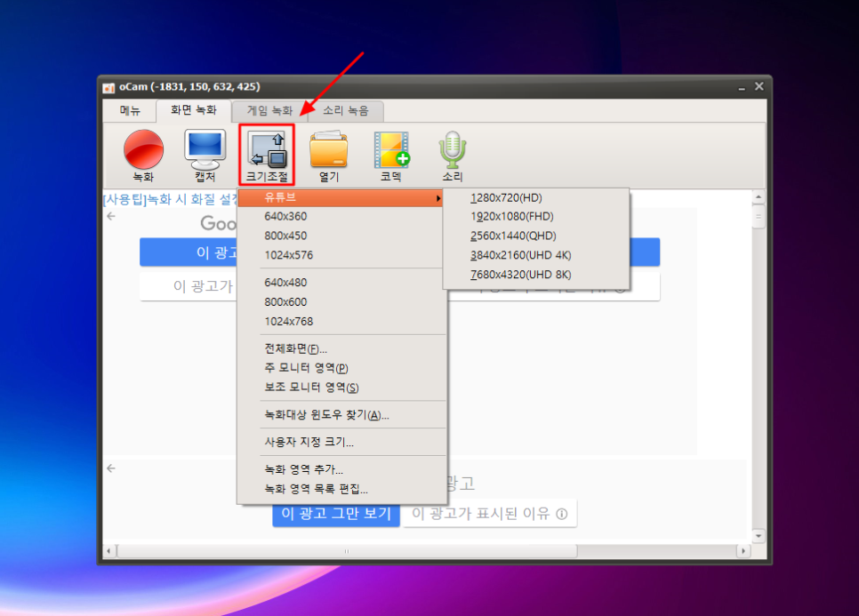Click the vertical scrollbar up arrow

(759, 196)
